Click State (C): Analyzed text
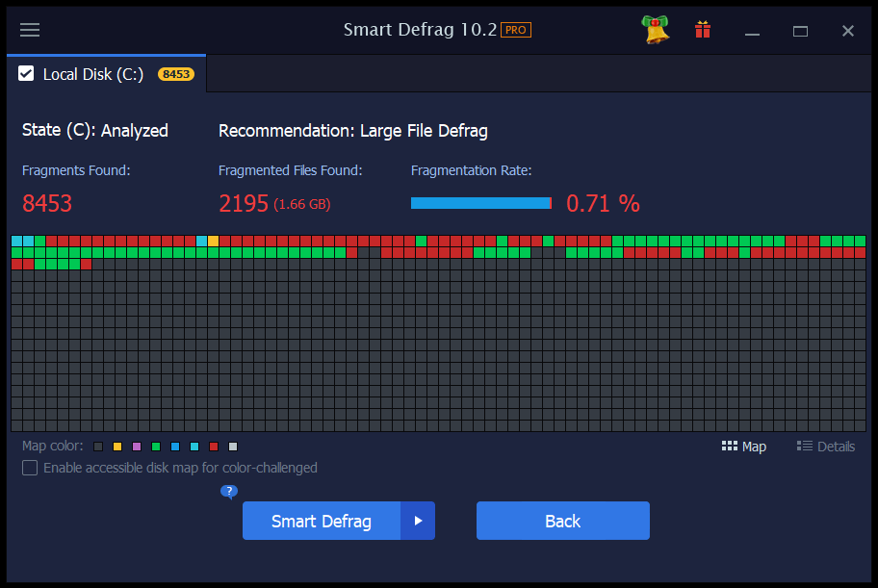The height and width of the screenshot is (588, 878). 94,131
